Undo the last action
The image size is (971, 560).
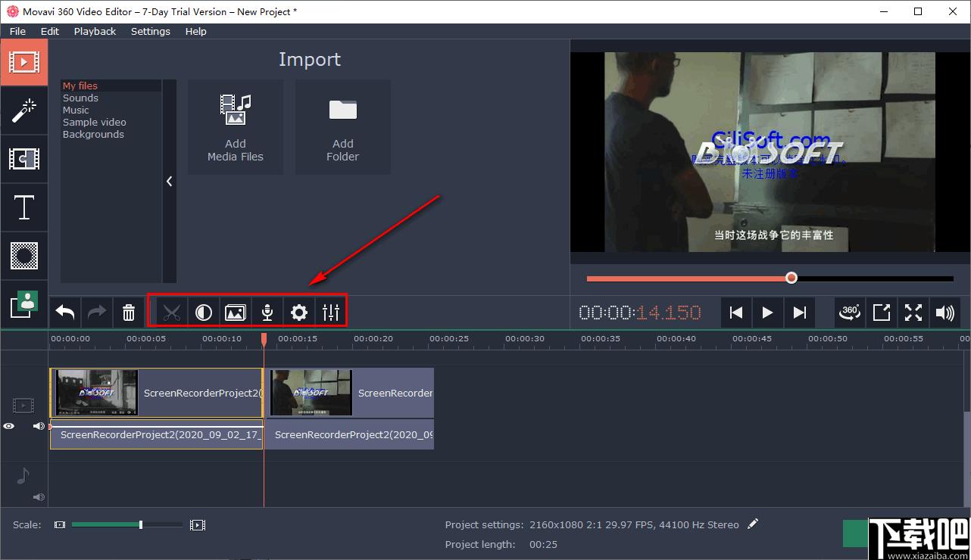point(65,312)
